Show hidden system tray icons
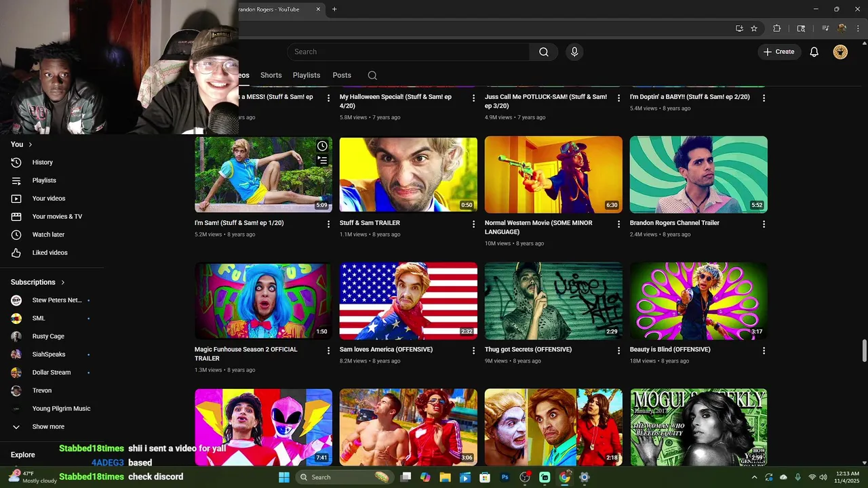 (x=754, y=477)
